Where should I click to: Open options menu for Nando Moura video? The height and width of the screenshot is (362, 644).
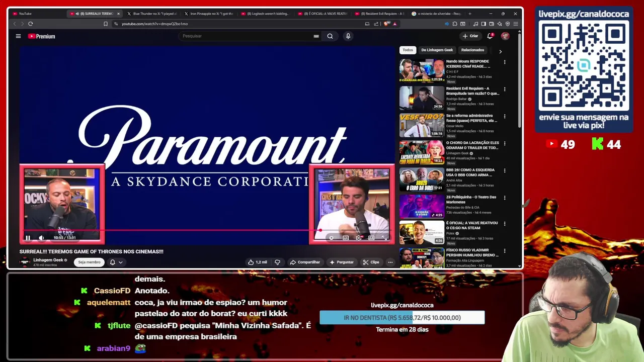click(x=505, y=62)
